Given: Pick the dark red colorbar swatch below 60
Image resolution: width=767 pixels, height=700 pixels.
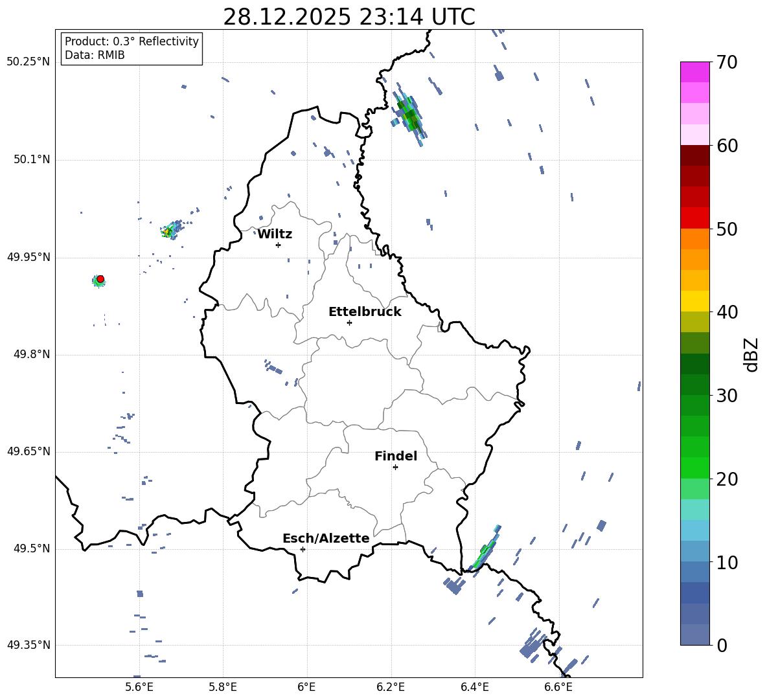Looking at the screenshot, I should (694, 155).
